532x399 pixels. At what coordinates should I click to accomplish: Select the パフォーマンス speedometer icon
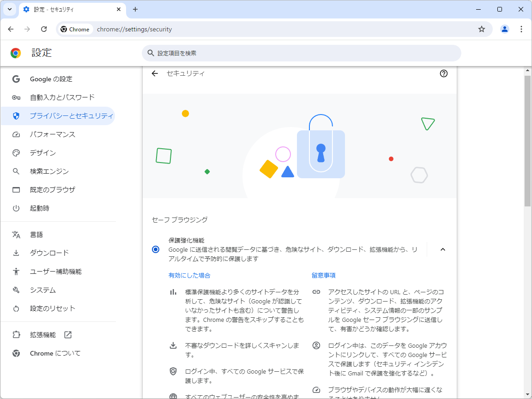pyautogui.click(x=16, y=134)
